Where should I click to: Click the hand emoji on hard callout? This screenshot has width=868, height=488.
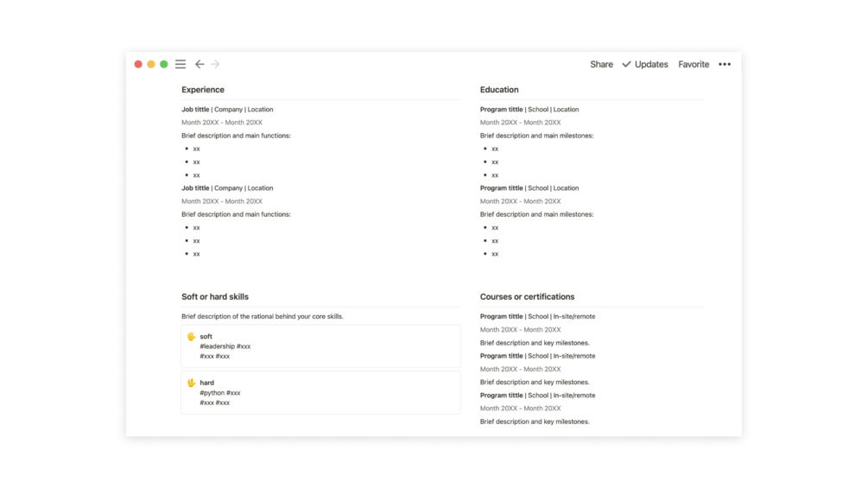coord(191,383)
